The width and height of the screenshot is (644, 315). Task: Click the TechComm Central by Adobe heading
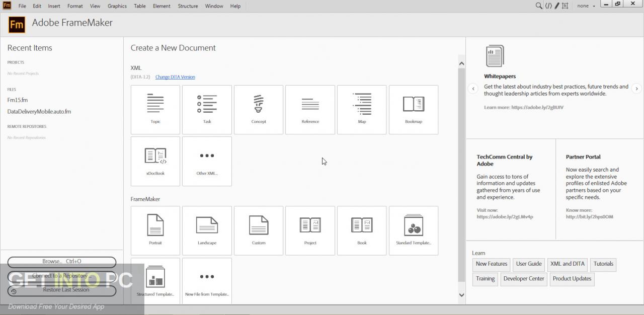(x=504, y=161)
